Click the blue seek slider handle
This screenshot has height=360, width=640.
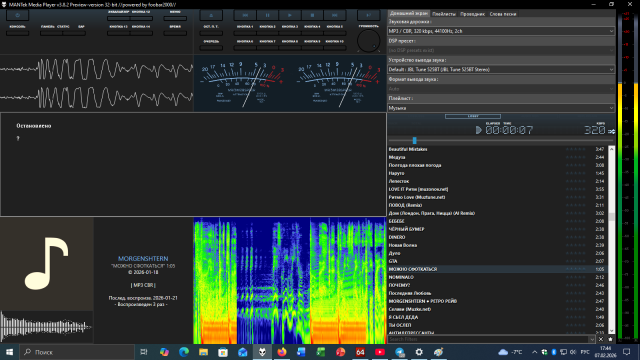coord(414,140)
